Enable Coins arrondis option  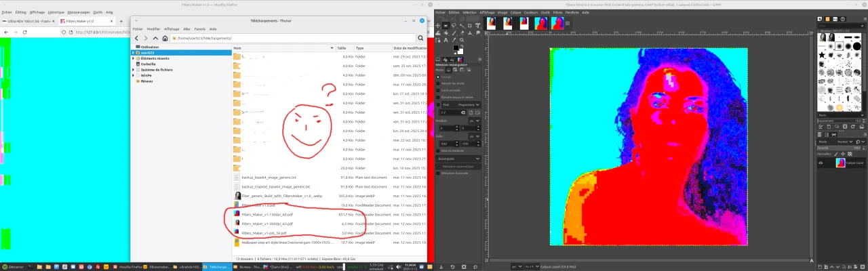[437, 90]
